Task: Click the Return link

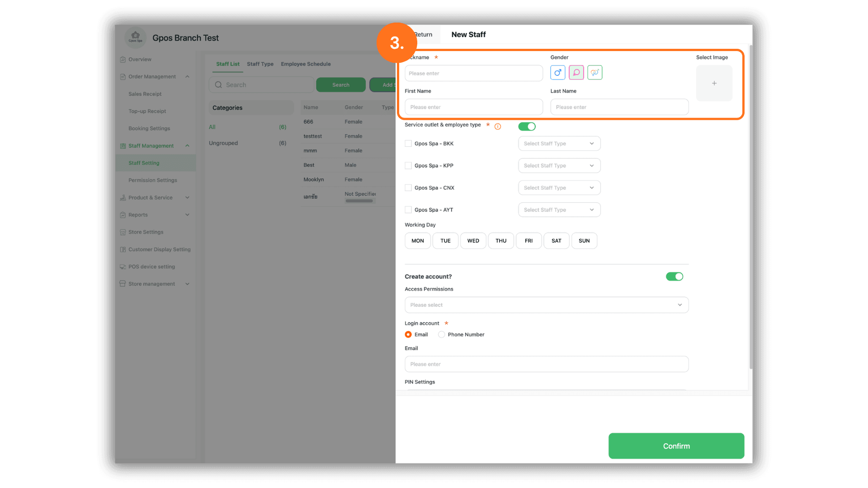Action: click(x=423, y=35)
